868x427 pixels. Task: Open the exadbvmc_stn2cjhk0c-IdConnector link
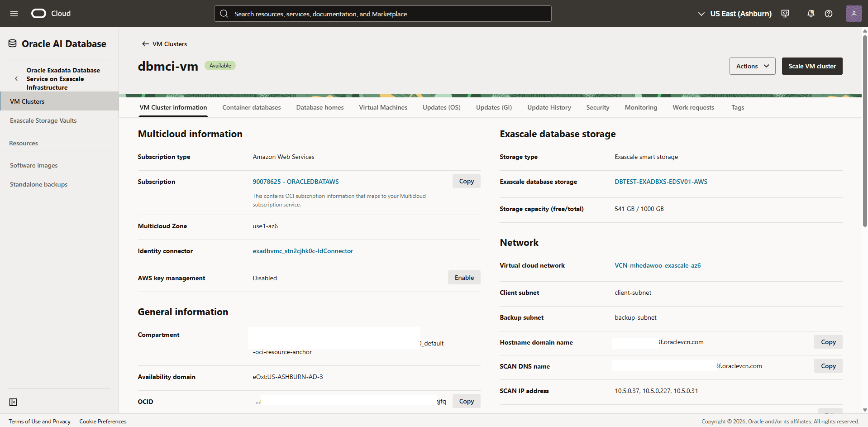(303, 251)
